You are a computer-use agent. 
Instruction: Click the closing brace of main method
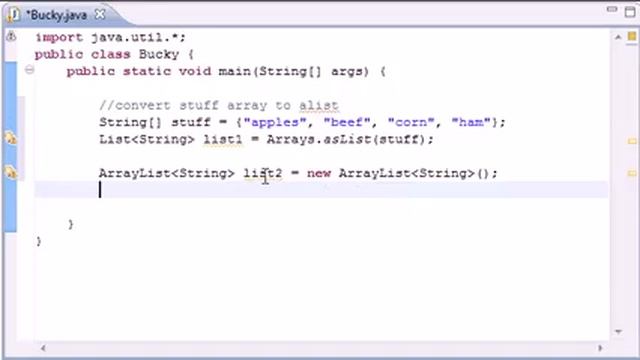pos(71,224)
